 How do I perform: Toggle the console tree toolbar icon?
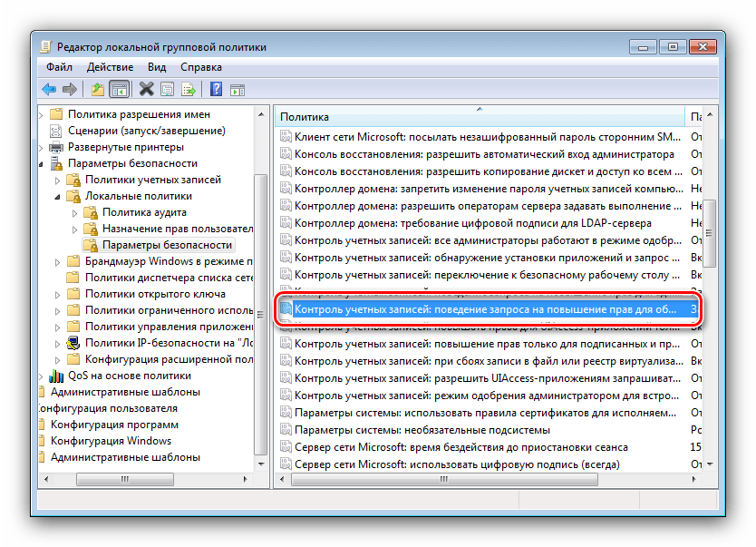pos(118,89)
